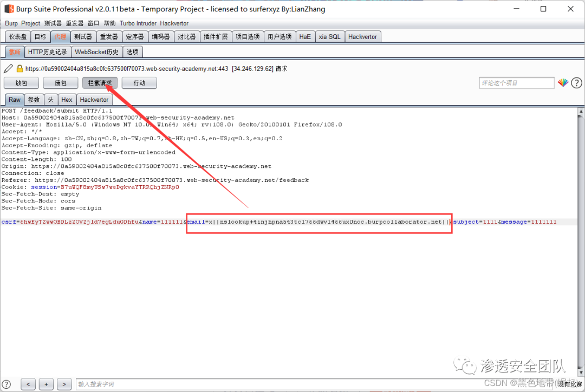The image size is (585, 392).
Task: Go to previous search match with < button
Action: coord(28,384)
